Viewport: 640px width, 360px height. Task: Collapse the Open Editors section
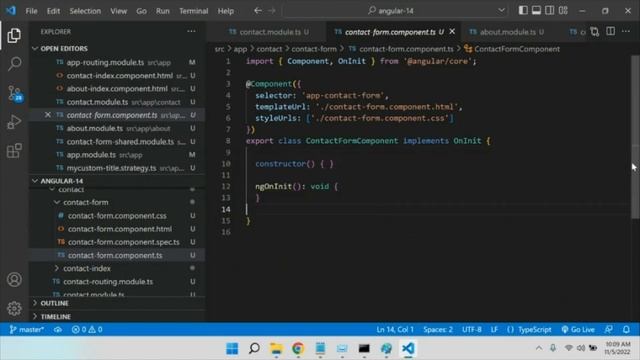pos(117,49)
